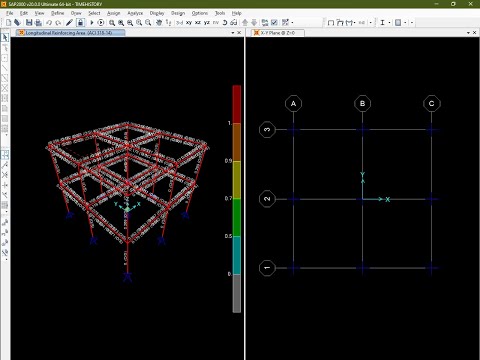Set view to the xy plane

point(189,22)
